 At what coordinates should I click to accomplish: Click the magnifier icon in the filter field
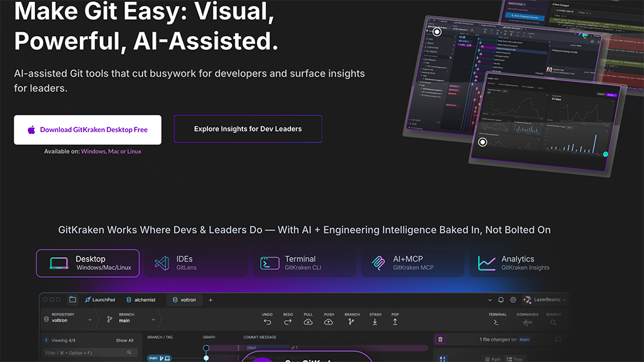[129, 352]
